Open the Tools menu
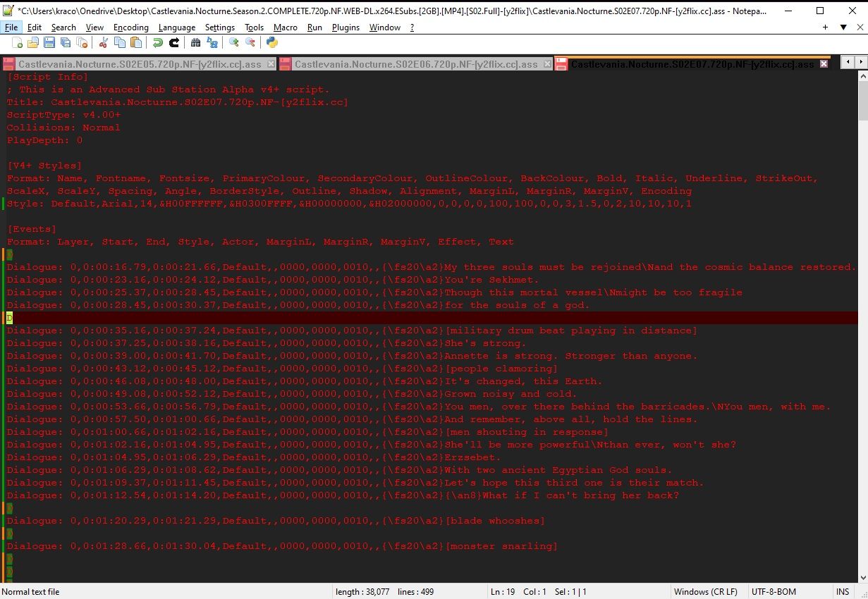This screenshot has width=868, height=599. [x=255, y=27]
